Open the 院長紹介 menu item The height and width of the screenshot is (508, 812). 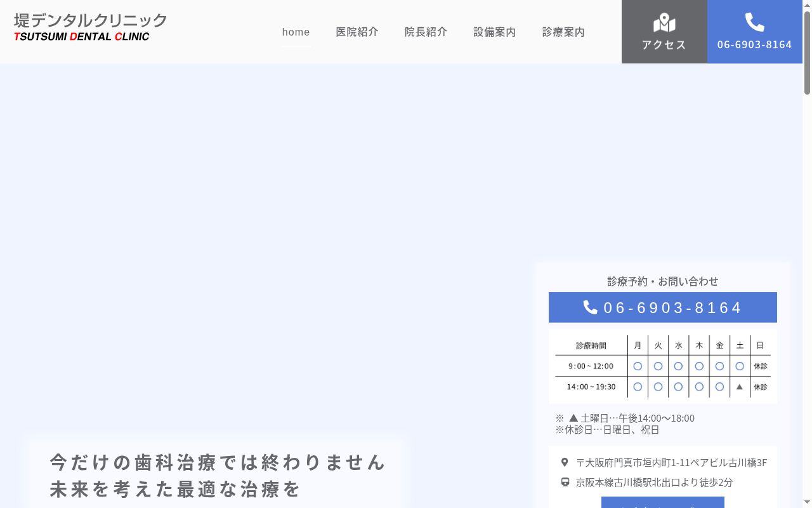pos(426,32)
